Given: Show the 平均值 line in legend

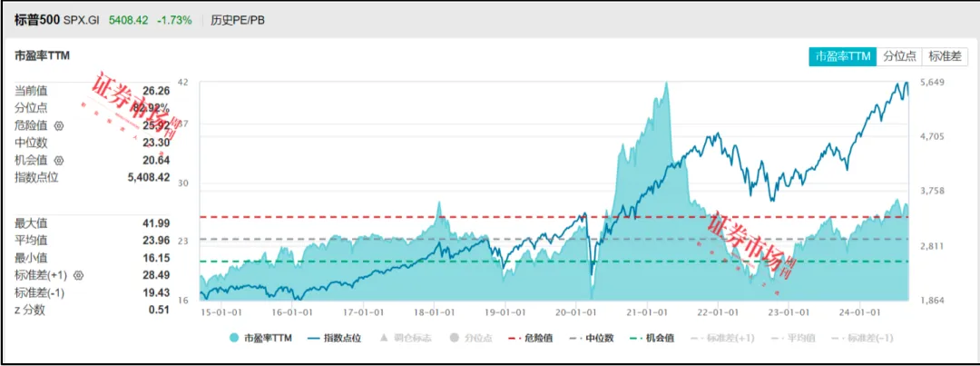Looking at the screenshot, I should click(x=793, y=338).
